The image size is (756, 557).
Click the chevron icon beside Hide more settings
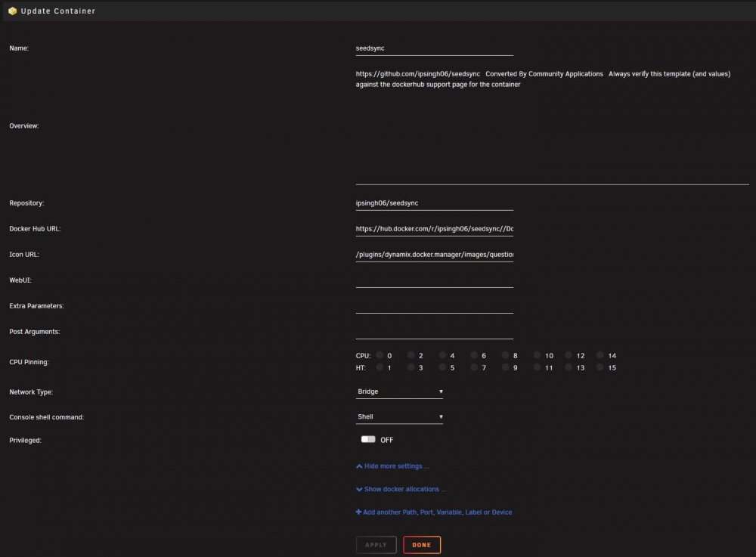click(x=359, y=466)
